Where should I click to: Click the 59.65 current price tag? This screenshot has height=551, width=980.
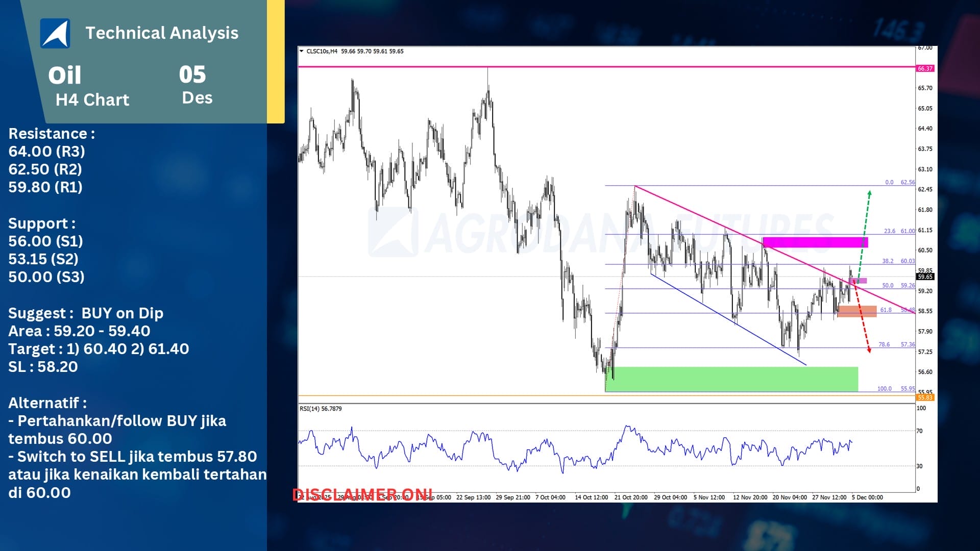[925, 277]
